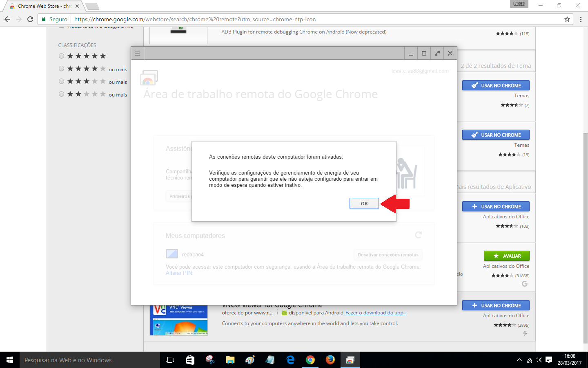Click the Fazer o download do app link

point(375,313)
